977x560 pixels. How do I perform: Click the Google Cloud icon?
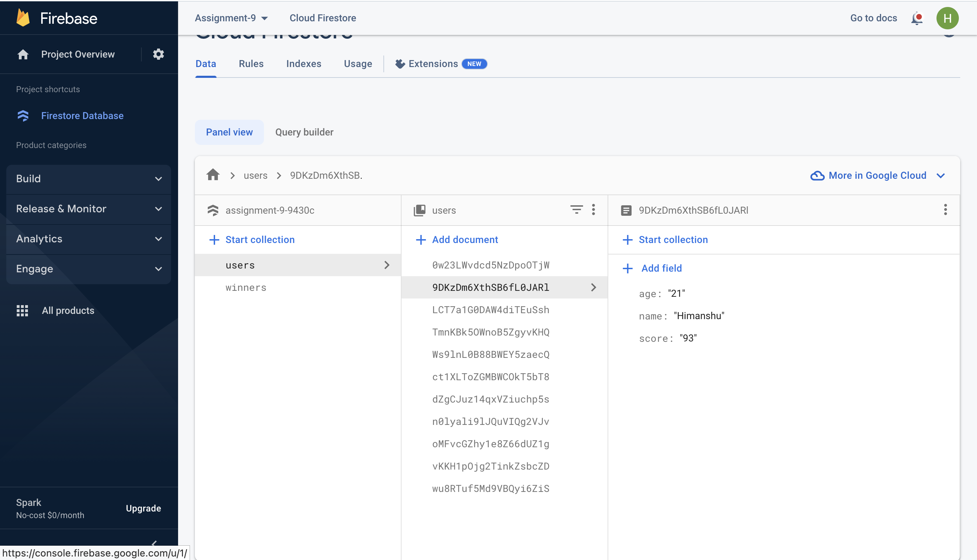[817, 175]
